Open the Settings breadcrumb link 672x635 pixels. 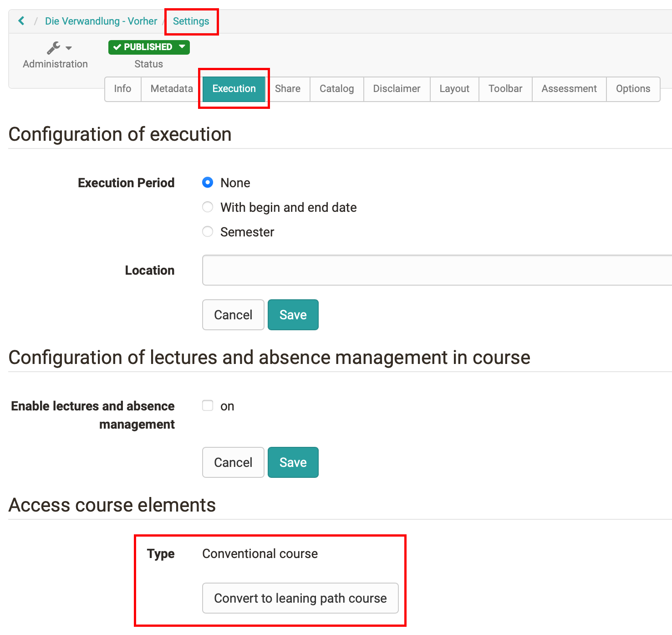pyautogui.click(x=191, y=21)
